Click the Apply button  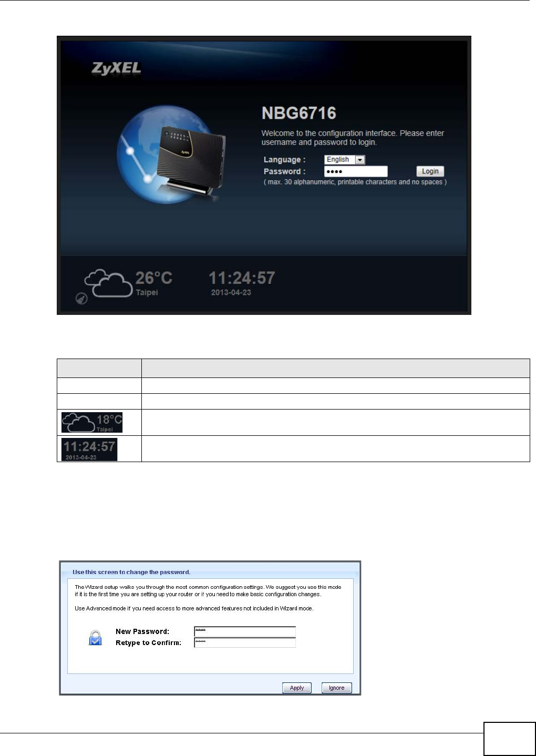pyautogui.click(x=297, y=688)
